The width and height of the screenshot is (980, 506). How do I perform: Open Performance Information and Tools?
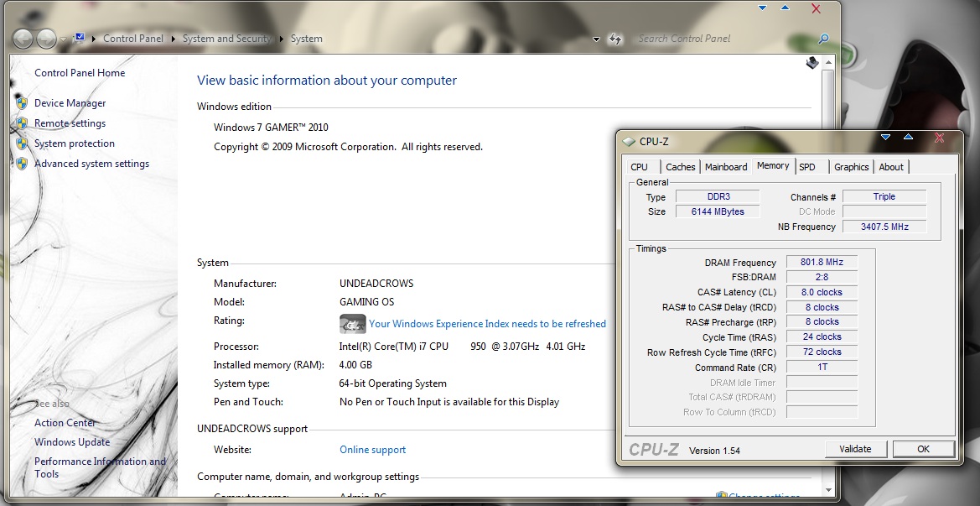(100, 467)
